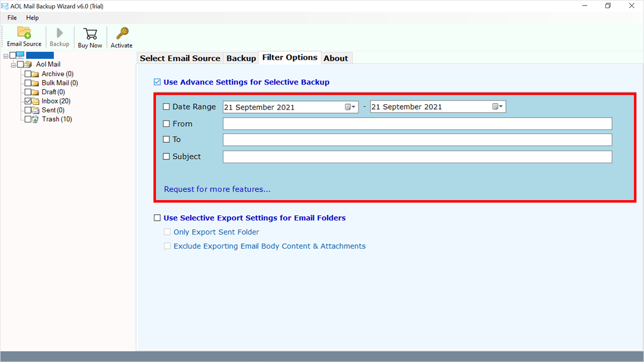The image size is (644, 362).
Task: Select the Archive (0) folder label
Action: 57,74
